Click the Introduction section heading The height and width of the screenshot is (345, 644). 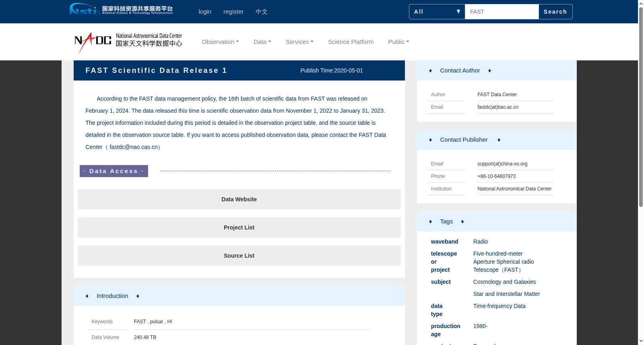click(112, 296)
